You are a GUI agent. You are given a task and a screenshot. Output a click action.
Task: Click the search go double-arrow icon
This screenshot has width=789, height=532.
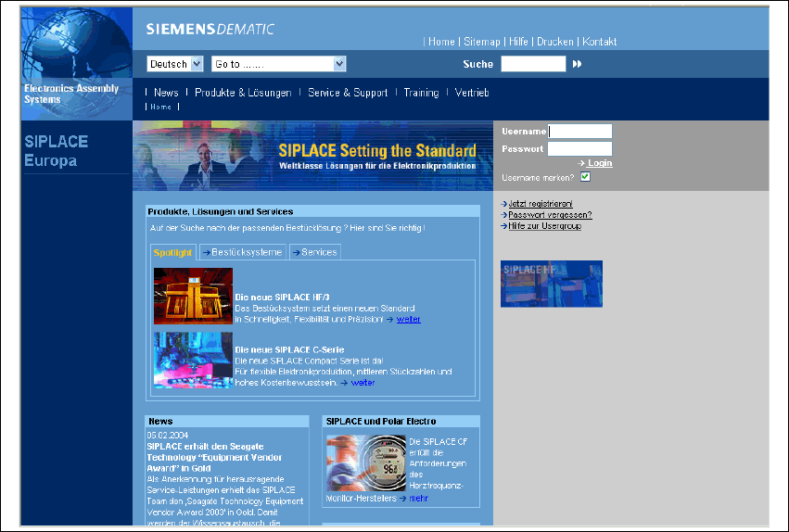[x=578, y=64]
